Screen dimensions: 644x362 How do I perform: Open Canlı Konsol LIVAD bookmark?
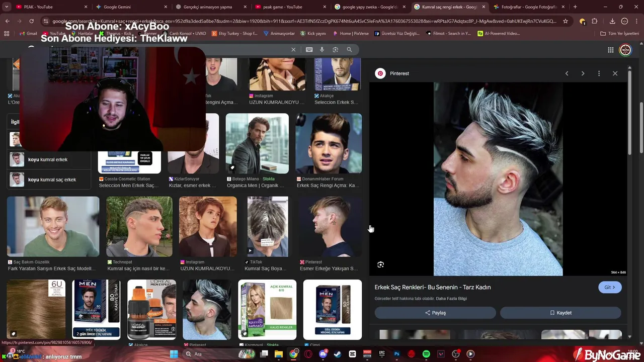tap(184, 33)
